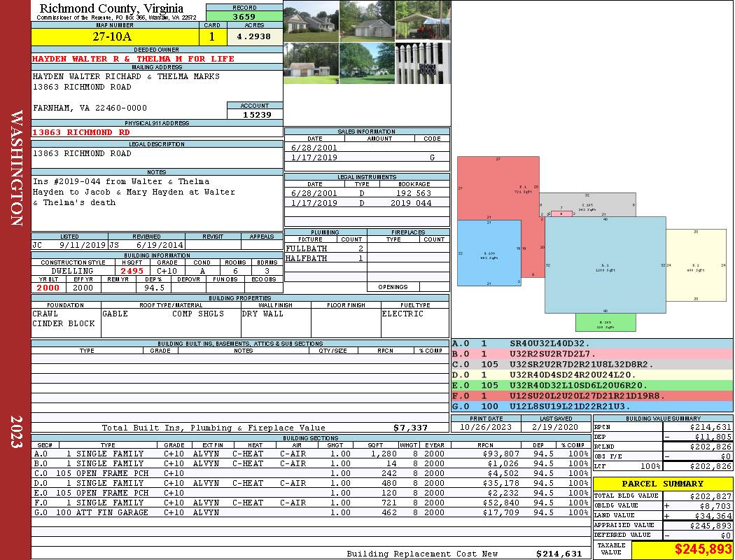Select yellow legend row D.0

click(591, 375)
